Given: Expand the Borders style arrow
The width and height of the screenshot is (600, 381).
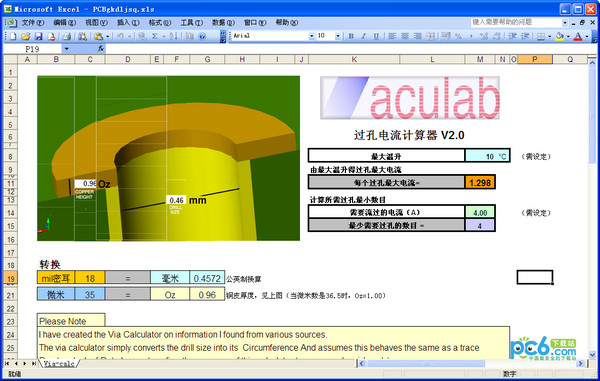Looking at the screenshot, I should pyautogui.click(x=549, y=36).
